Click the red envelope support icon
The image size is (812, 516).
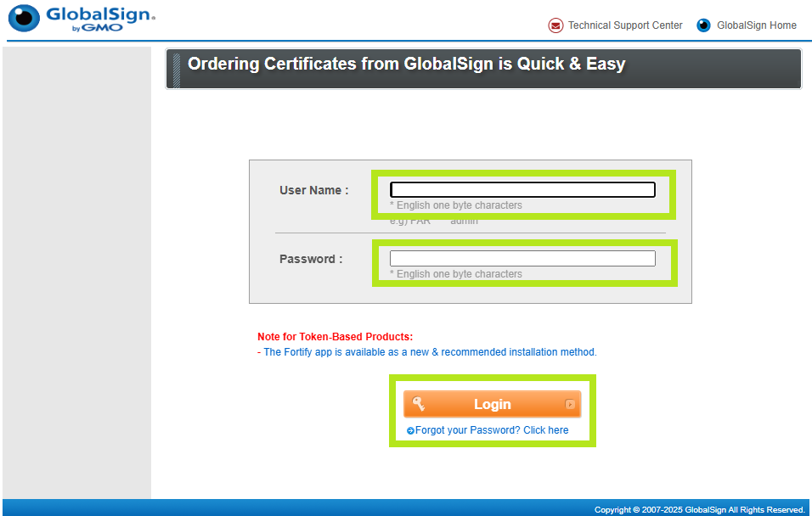click(x=555, y=25)
